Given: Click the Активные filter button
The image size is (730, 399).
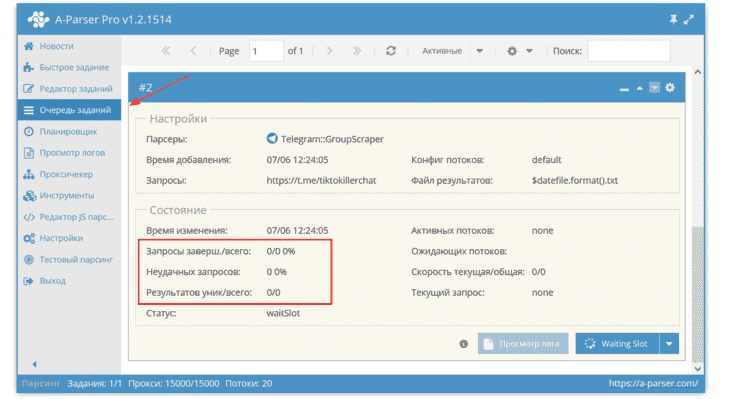Looking at the screenshot, I should (442, 51).
